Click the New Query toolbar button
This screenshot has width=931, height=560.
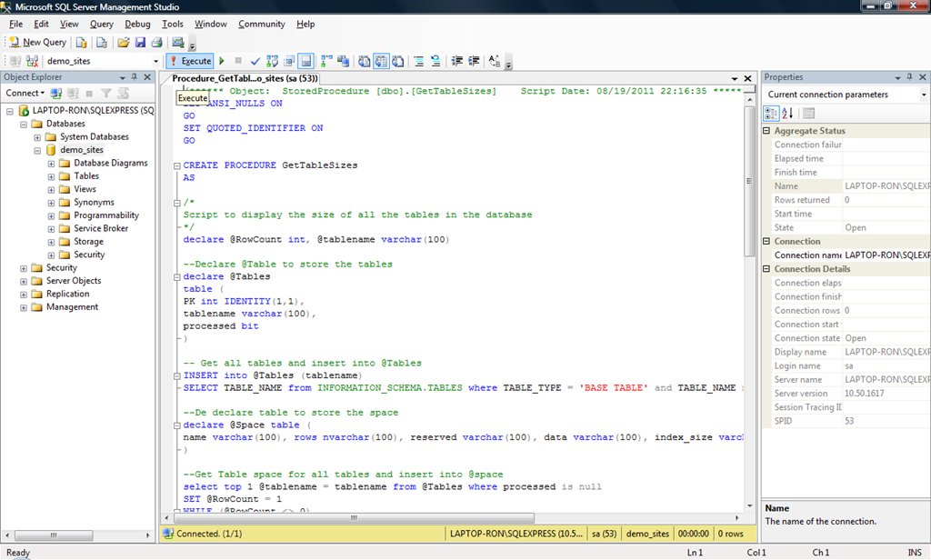(x=36, y=42)
